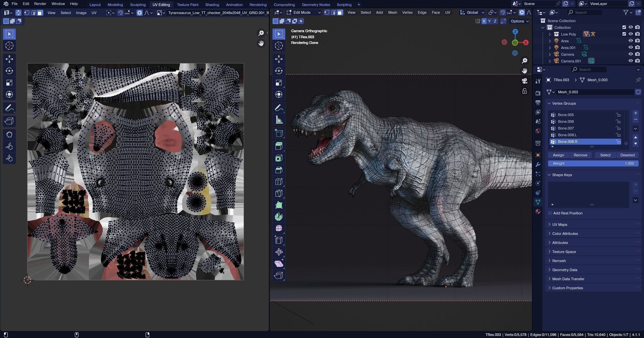The image size is (644, 338).
Task: Select the Add Cube tool in the 3D viewport
Action: pyautogui.click(x=279, y=133)
